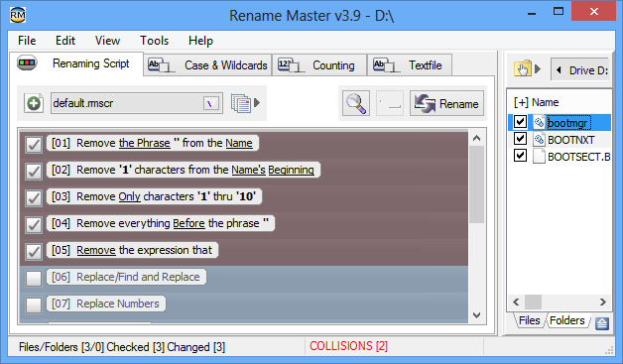Click 'Name's' option in step 02
The image size is (623, 364).
click(x=248, y=170)
